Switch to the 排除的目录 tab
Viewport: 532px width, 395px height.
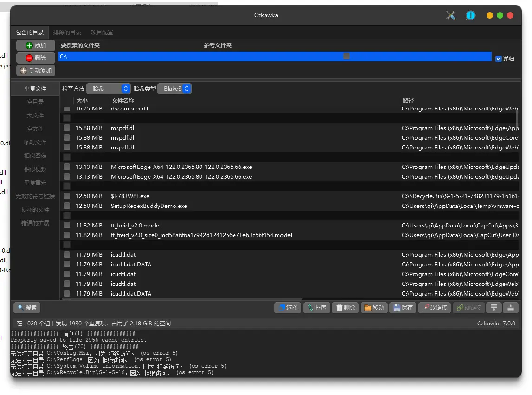click(x=67, y=32)
